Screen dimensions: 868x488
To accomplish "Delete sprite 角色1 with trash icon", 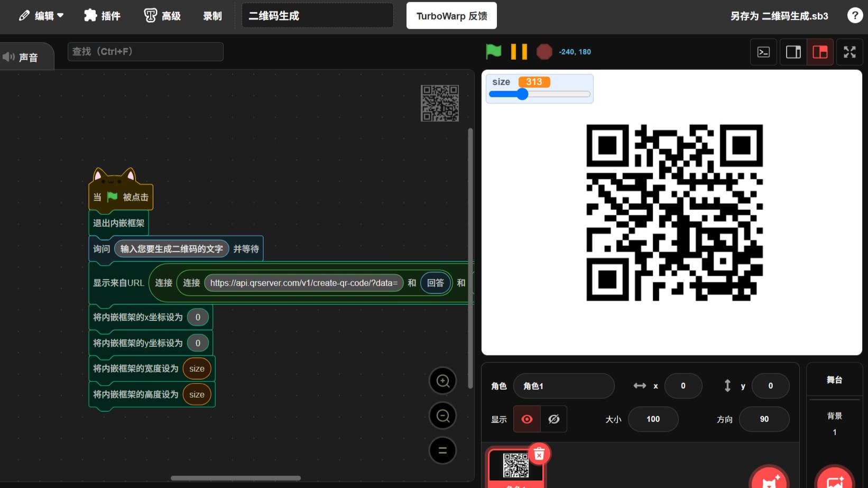I will tap(539, 454).
